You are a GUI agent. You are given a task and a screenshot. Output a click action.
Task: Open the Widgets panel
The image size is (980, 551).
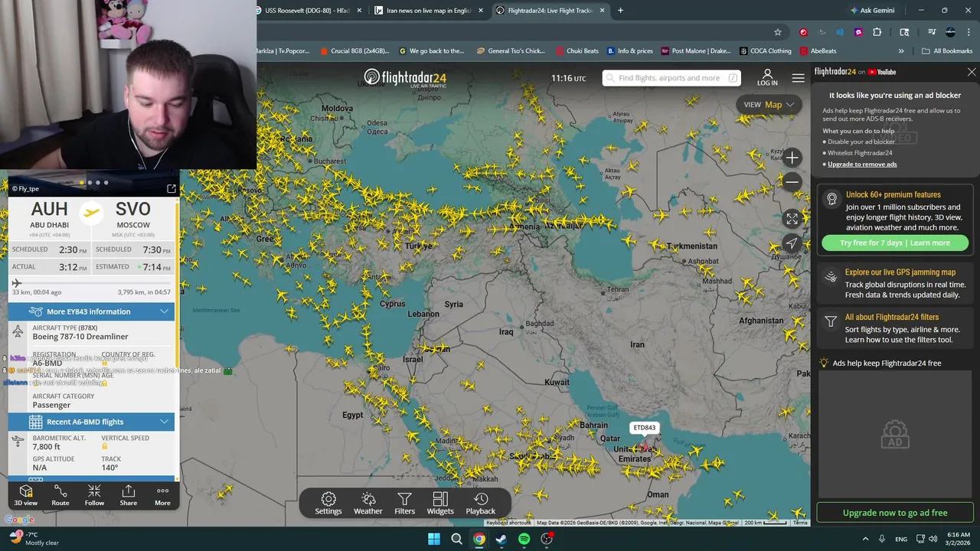pos(440,504)
